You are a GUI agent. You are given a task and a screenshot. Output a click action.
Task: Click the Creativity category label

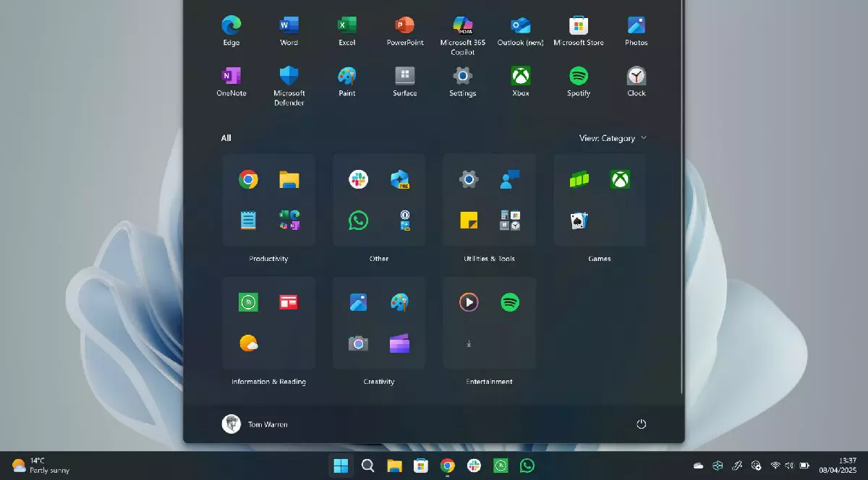379,382
